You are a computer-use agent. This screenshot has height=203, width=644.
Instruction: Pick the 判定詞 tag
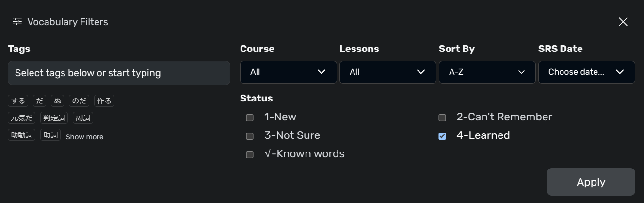click(54, 118)
